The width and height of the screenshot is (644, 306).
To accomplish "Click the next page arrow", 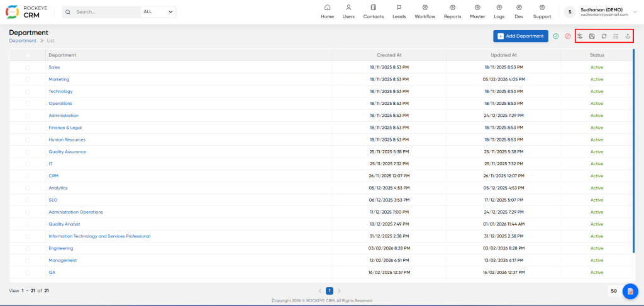I will pos(339,291).
